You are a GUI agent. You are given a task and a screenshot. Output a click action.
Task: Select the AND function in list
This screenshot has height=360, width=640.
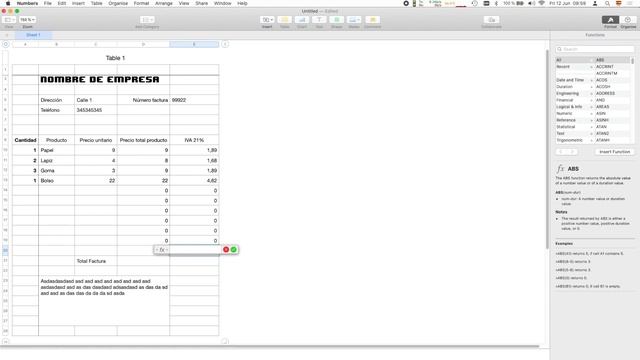pos(612,100)
